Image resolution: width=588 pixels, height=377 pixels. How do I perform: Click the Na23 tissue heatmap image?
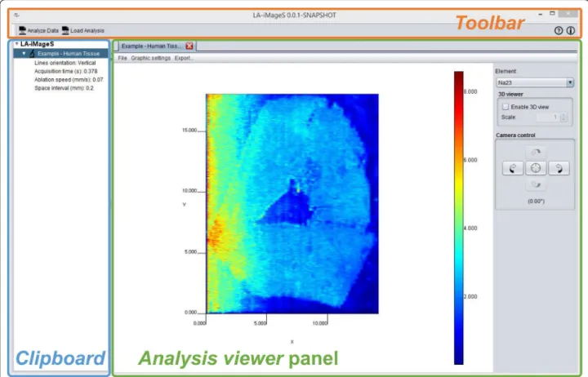point(292,203)
